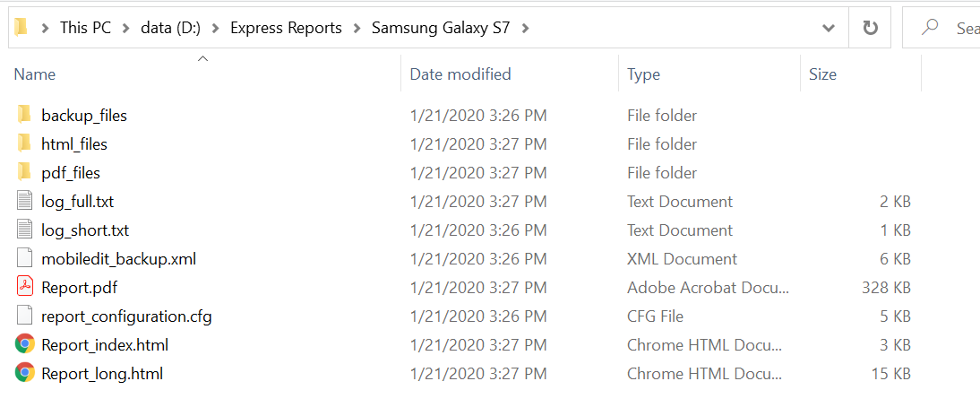Click the refresh button in address bar
The height and width of the screenshot is (416, 980).
pos(870,28)
